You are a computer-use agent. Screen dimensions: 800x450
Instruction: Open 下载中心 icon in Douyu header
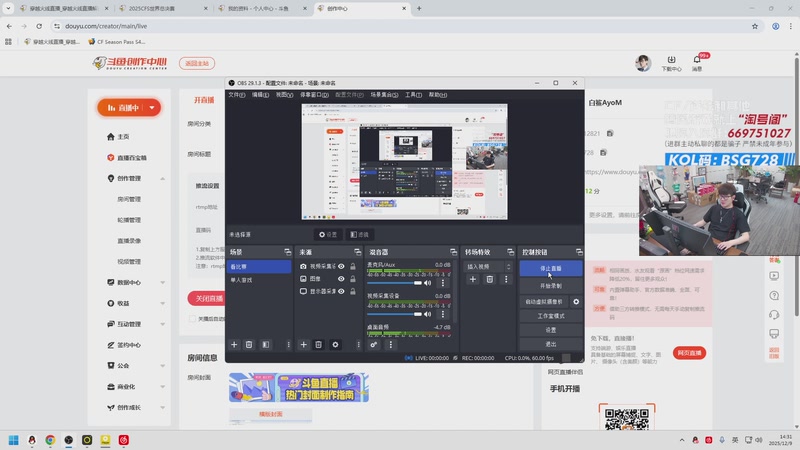(671, 63)
